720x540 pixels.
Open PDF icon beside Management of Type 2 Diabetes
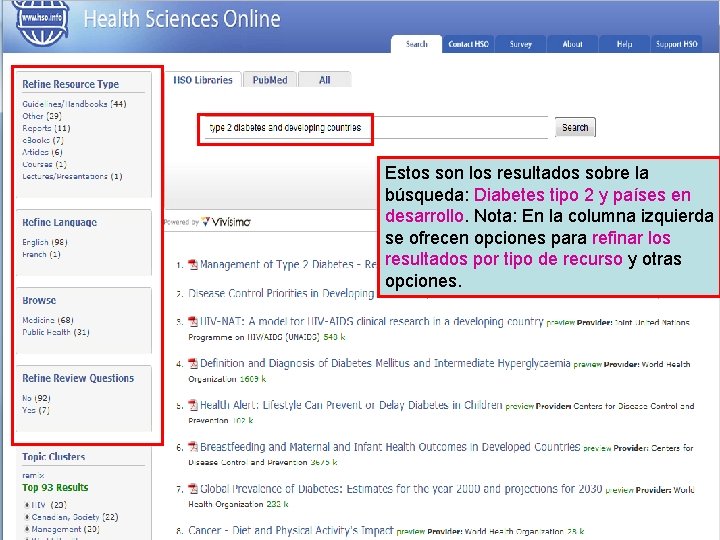193,265
